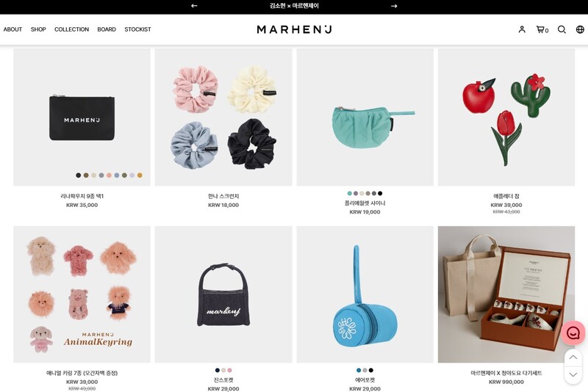Click the search magnifier icon
The height and width of the screenshot is (392, 588).
[562, 29]
